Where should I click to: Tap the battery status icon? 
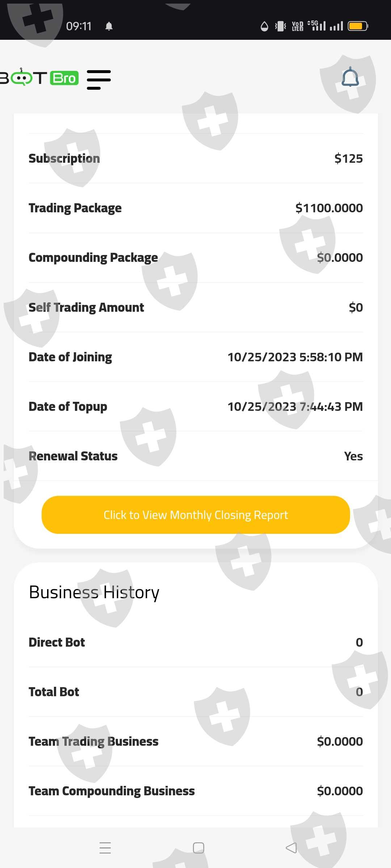point(358,26)
